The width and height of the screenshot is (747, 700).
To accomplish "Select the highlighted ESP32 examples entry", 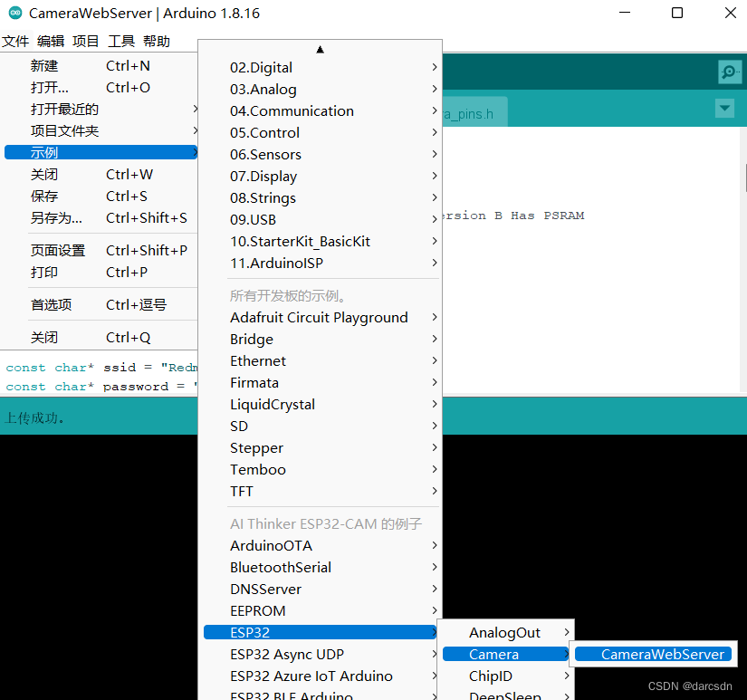I will click(321, 632).
